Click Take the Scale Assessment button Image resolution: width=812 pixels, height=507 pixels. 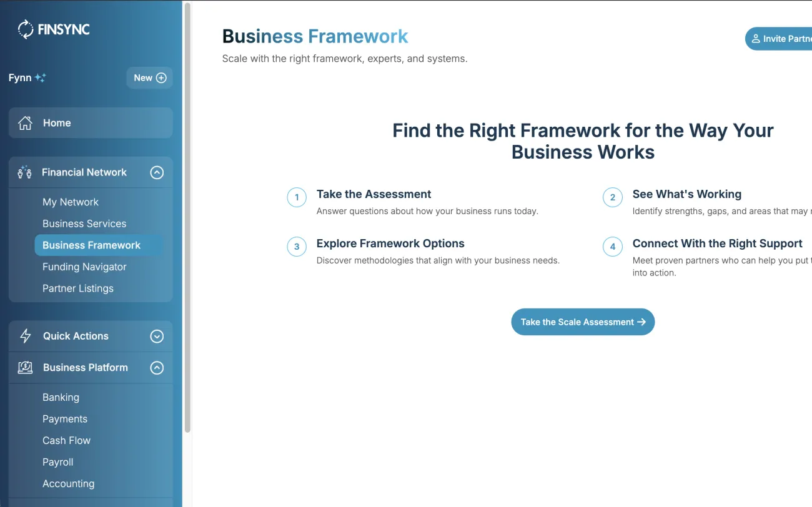click(x=583, y=322)
